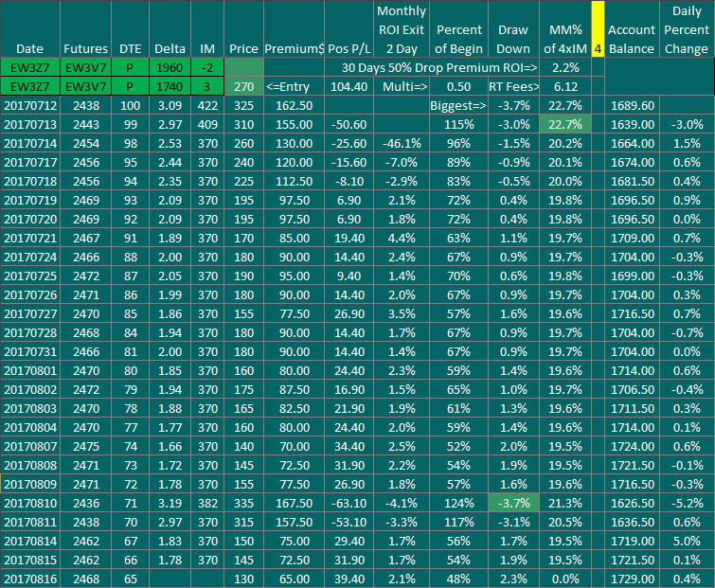
Task: Click date cell 20170724
Action: (29, 257)
